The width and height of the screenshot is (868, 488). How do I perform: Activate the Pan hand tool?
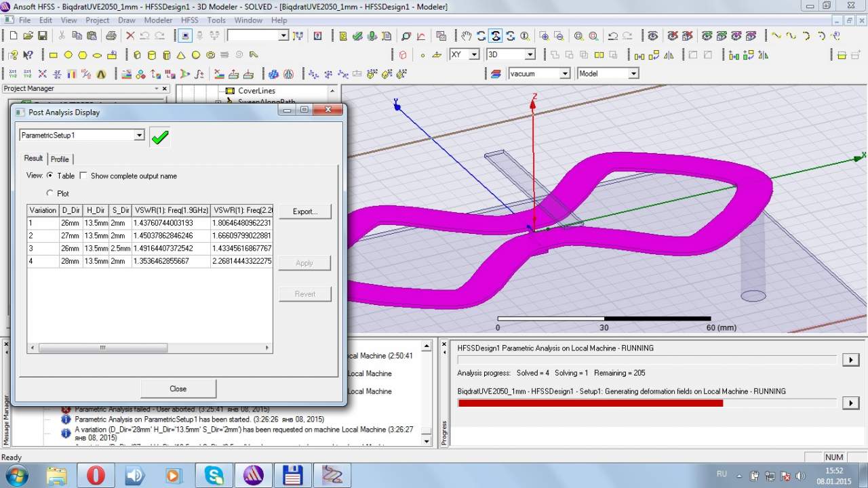click(466, 36)
